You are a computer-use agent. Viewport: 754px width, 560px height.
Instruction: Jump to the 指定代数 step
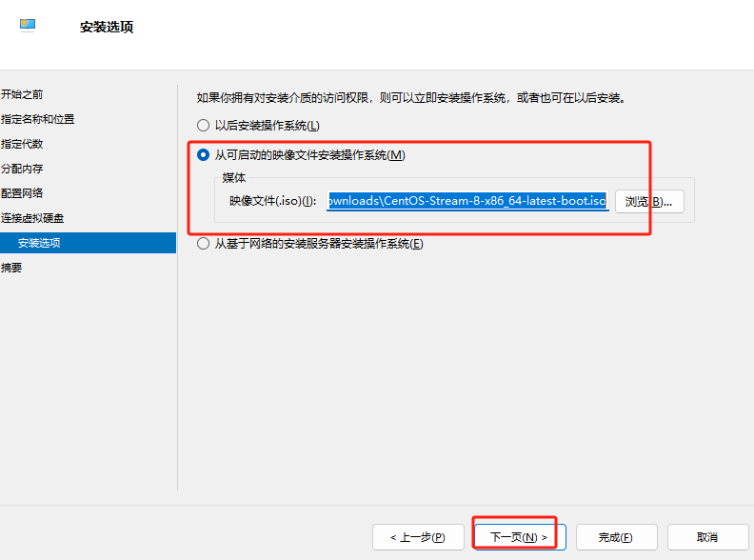click(x=22, y=144)
